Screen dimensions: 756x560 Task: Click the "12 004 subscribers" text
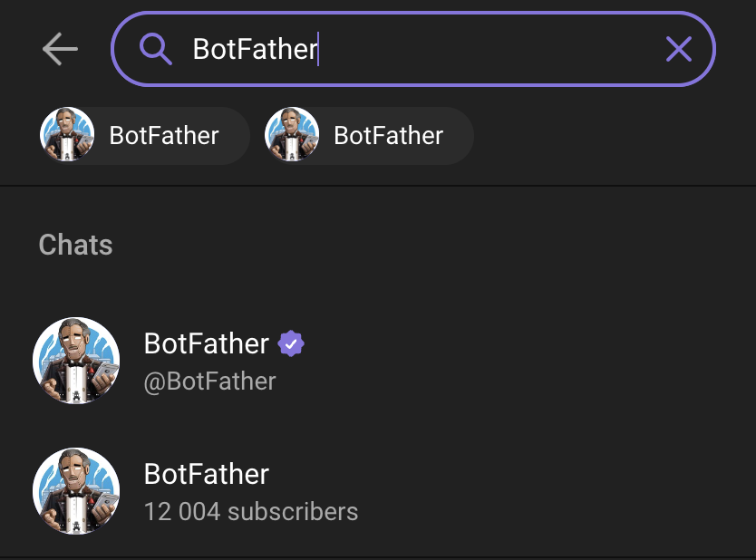pos(251,512)
